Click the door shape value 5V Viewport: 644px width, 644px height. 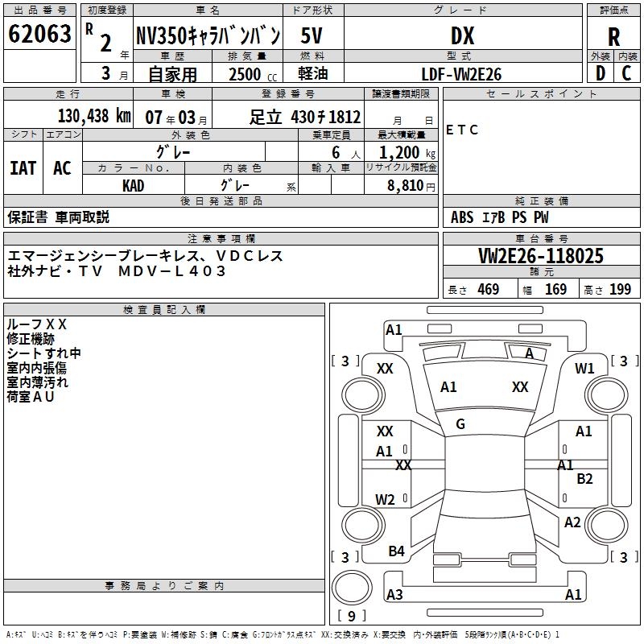tap(312, 35)
